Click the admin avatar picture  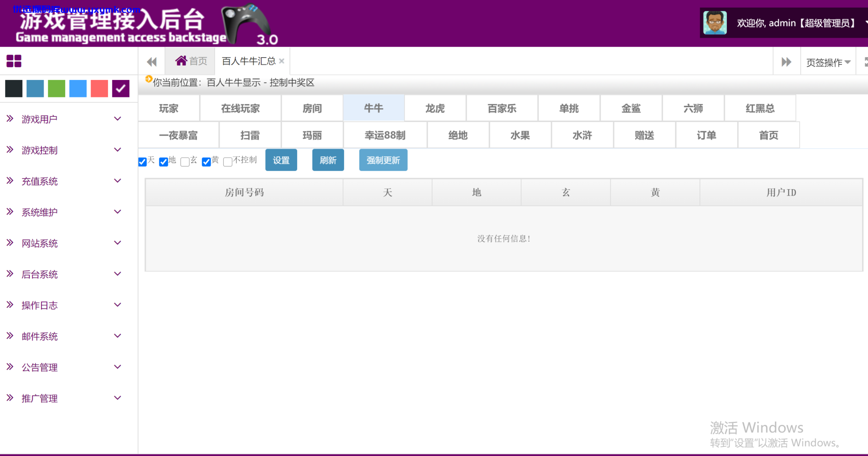pyautogui.click(x=715, y=23)
